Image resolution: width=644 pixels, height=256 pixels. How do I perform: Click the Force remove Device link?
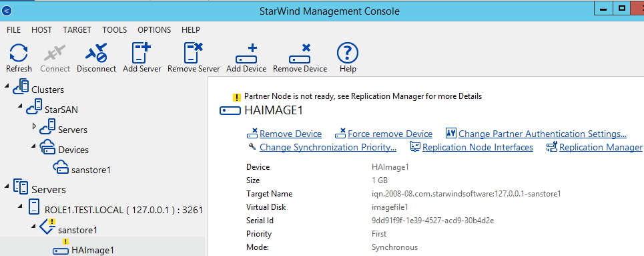point(390,134)
